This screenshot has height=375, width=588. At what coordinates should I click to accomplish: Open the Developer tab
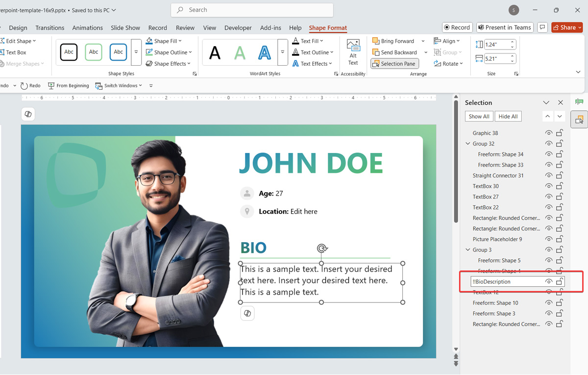238,28
